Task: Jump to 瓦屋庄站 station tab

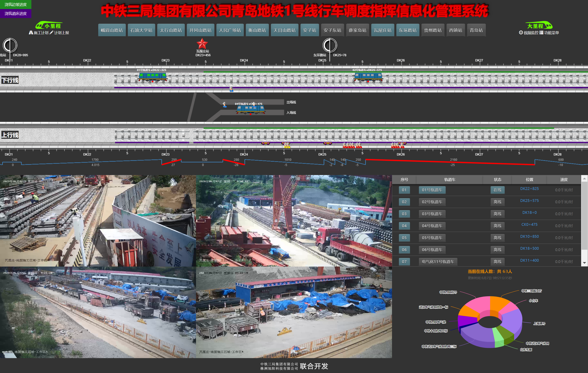Action: tap(382, 30)
